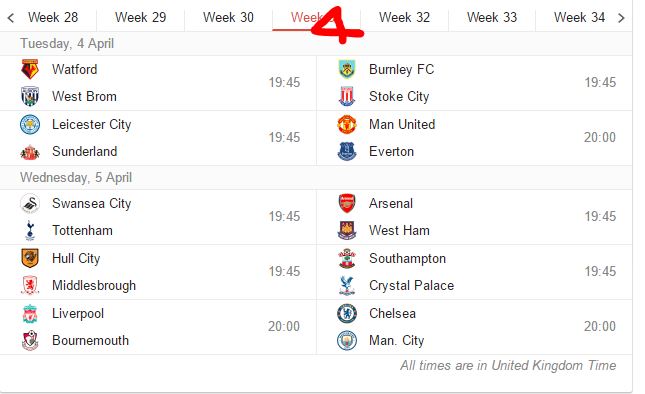Switch to the Week 28 tab
Viewport: 645px width, 394px height.
click(53, 17)
